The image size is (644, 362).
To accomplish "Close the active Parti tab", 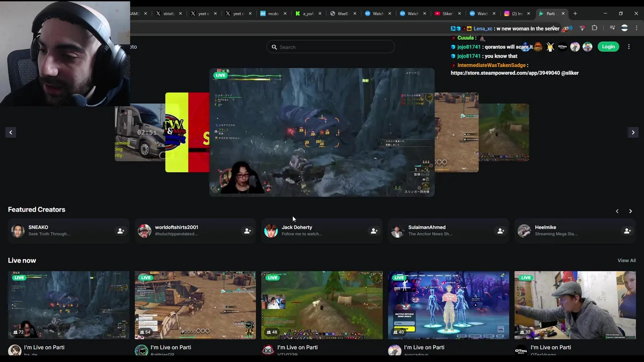I will point(563,14).
